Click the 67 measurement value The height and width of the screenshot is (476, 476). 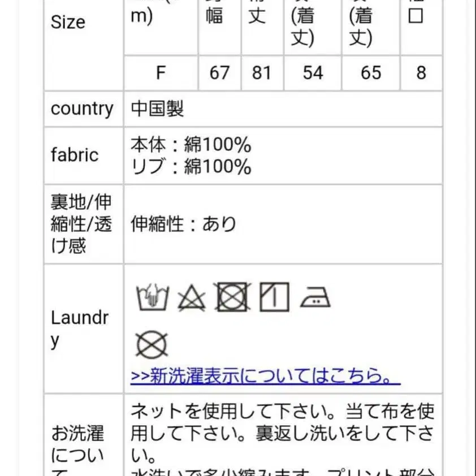[x=219, y=73]
